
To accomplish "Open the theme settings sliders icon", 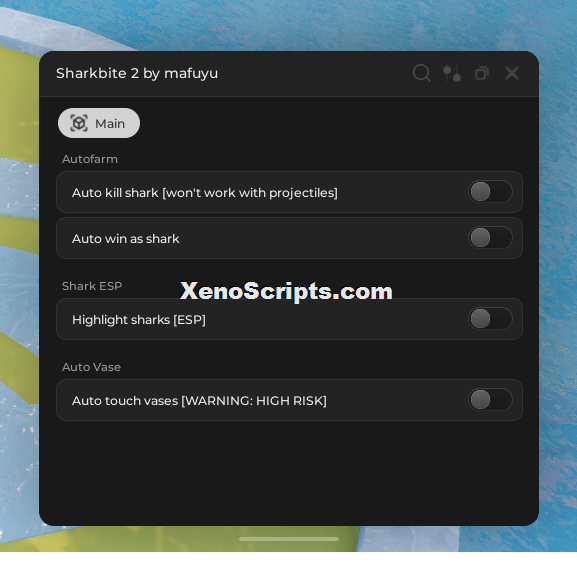I will pyautogui.click(x=452, y=73).
